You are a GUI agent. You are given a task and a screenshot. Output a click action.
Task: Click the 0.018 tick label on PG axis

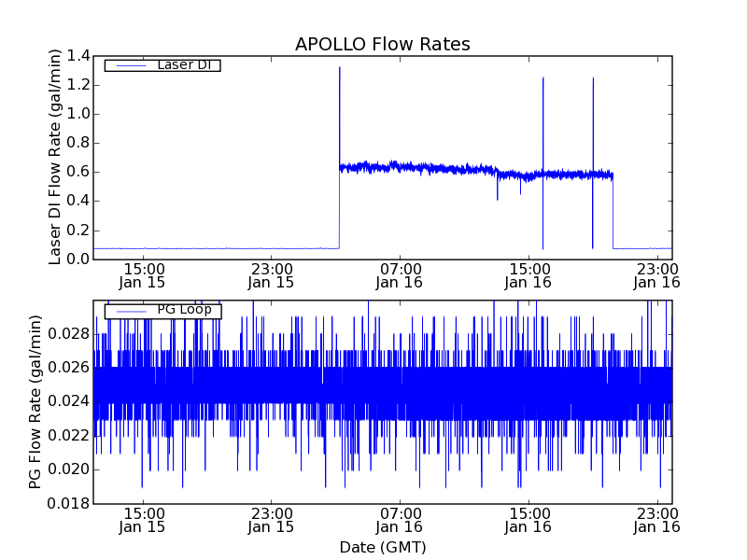coord(65,503)
